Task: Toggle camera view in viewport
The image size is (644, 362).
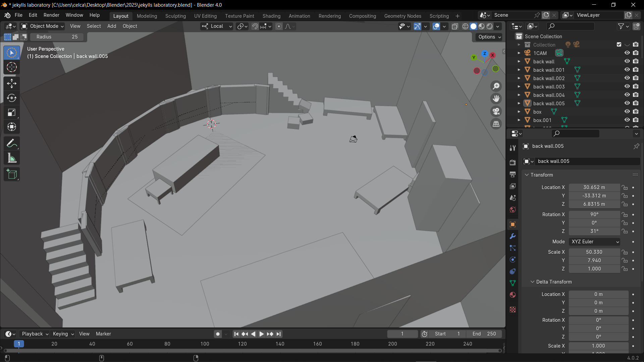Action: click(x=496, y=111)
